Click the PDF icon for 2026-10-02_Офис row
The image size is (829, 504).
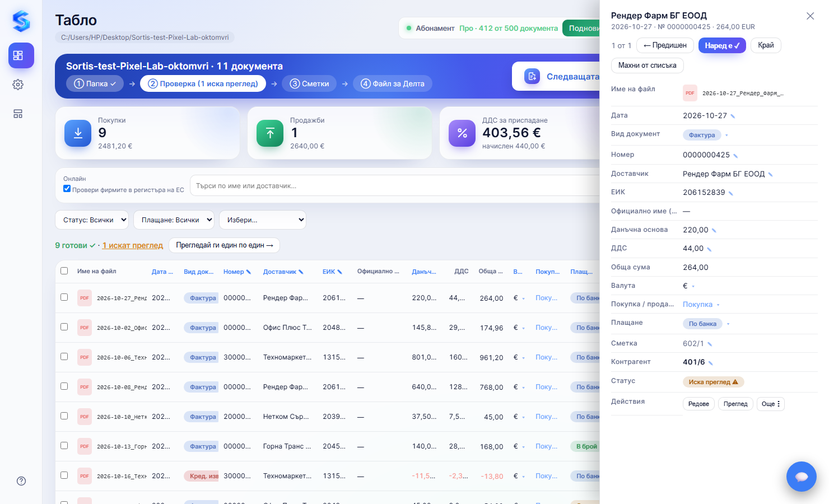[85, 328]
